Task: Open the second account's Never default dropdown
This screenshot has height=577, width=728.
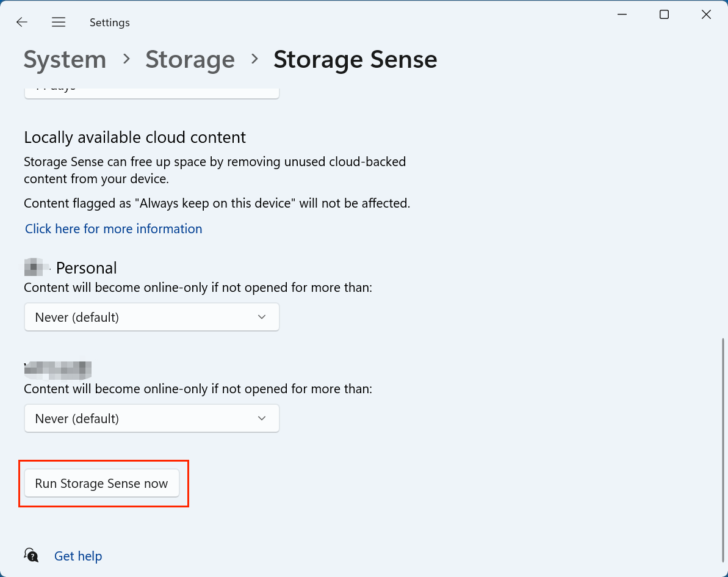Action: coord(151,418)
